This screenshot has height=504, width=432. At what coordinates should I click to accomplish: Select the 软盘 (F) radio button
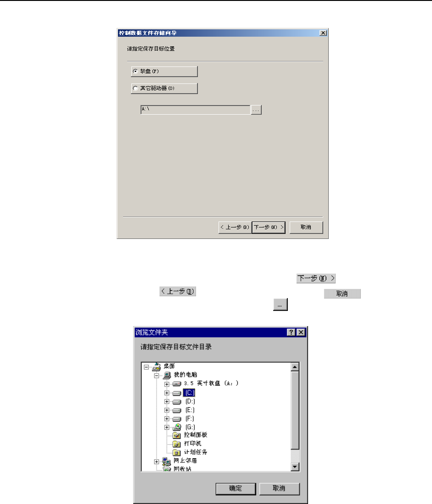135,72
